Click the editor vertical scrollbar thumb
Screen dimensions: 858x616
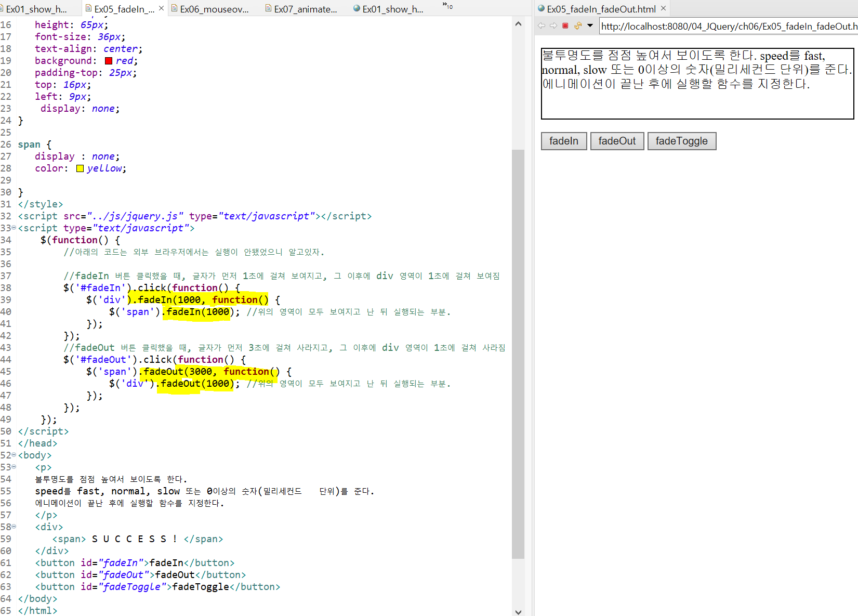[x=518, y=354]
